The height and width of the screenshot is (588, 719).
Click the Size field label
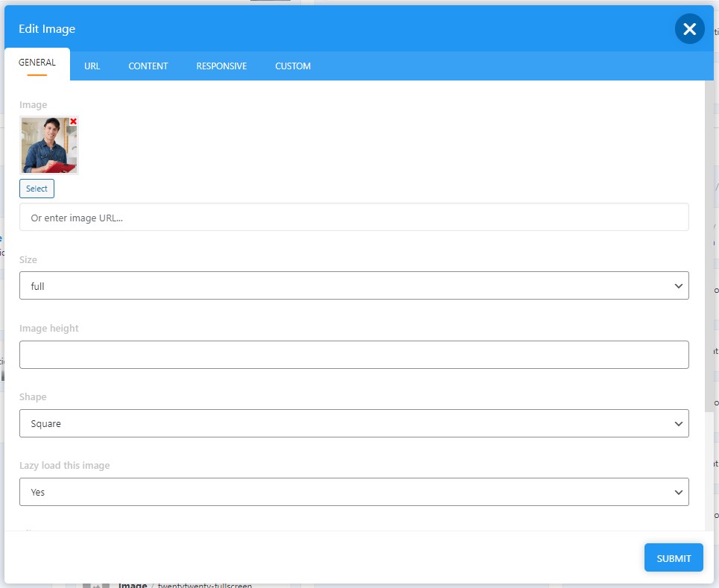[x=28, y=259]
